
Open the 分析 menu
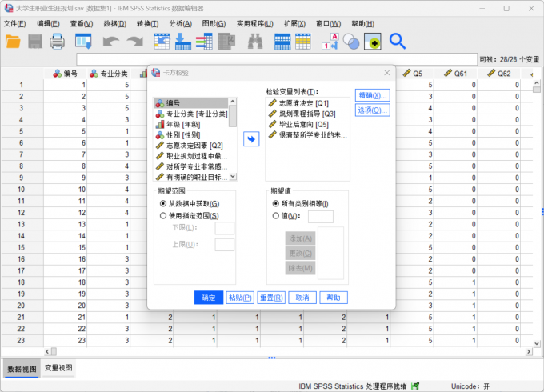(181, 23)
